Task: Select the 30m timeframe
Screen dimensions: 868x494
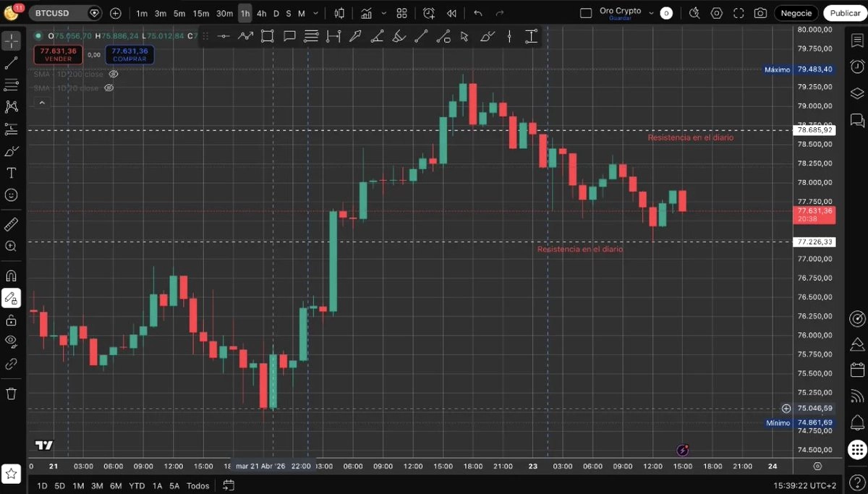Action: pyautogui.click(x=224, y=12)
